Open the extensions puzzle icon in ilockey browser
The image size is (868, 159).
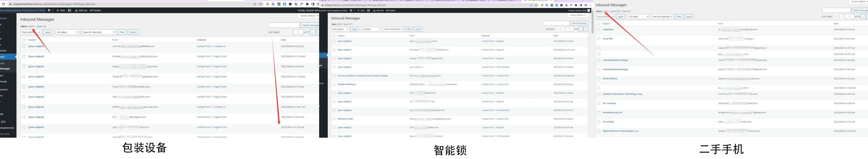[576, 5]
